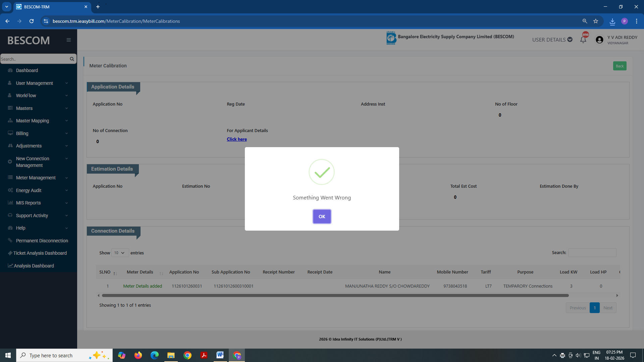Screen dimensions: 644x362
Task: Open Microsoft Word from taskbar
Action: click(x=220, y=355)
